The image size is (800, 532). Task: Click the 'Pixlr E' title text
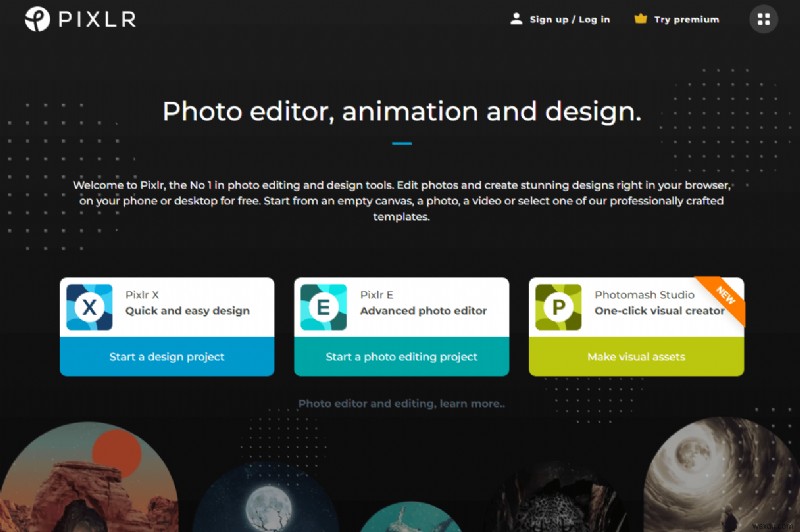[x=377, y=295]
